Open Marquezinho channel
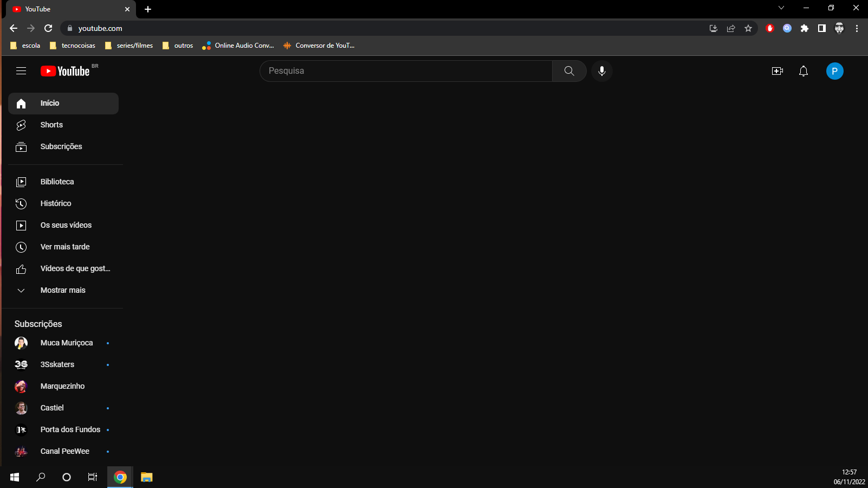 [63, 387]
